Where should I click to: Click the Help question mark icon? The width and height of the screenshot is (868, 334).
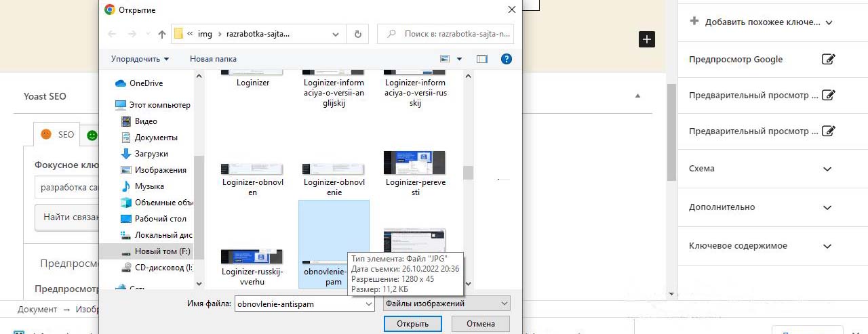pyautogui.click(x=506, y=59)
